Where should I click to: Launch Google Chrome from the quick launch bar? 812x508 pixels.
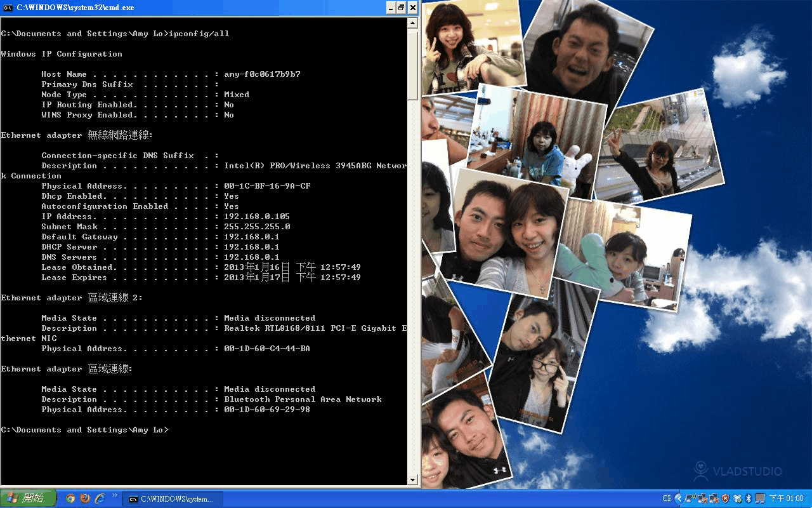(x=70, y=498)
